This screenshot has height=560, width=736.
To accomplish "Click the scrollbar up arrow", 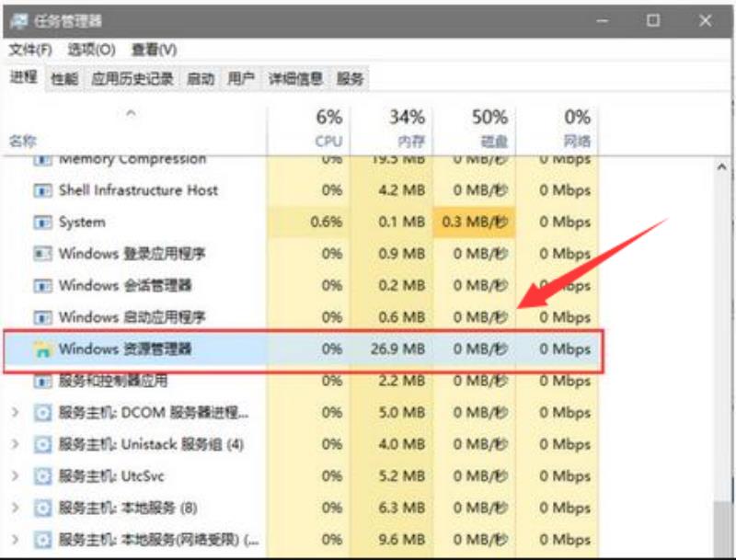I will [x=722, y=167].
